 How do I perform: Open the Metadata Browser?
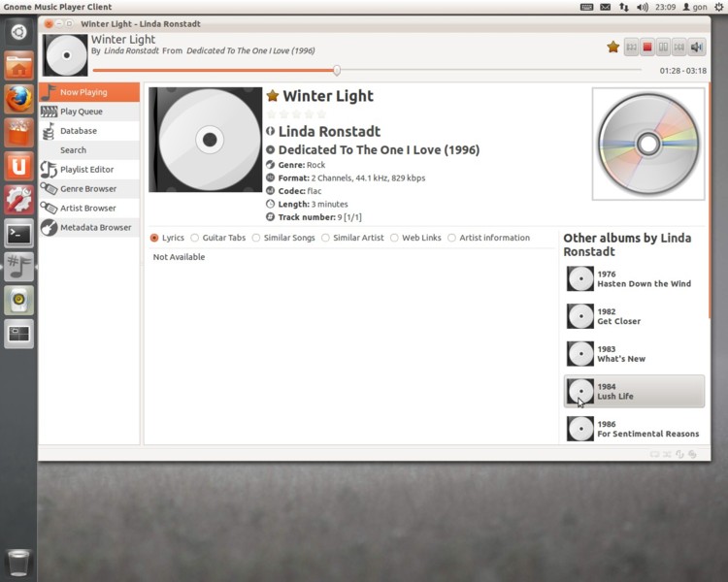89,227
